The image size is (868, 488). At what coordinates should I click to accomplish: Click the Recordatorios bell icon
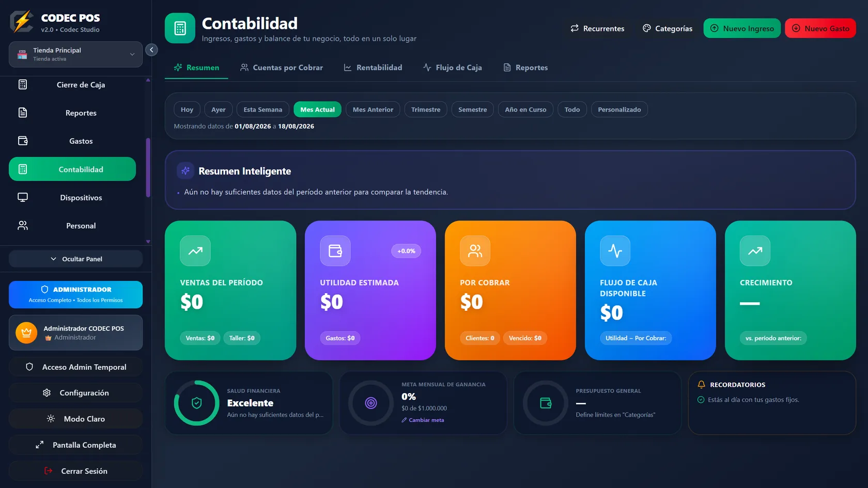tap(701, 385)
